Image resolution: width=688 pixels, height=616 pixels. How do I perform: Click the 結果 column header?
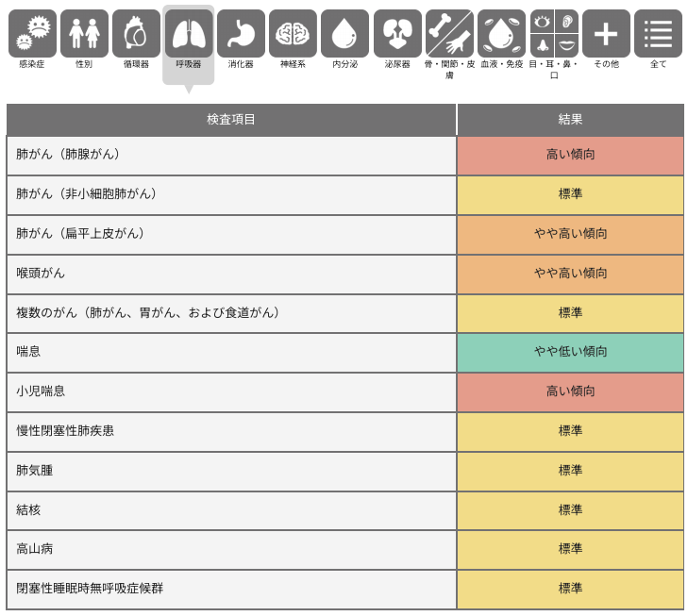coord(570,120)
